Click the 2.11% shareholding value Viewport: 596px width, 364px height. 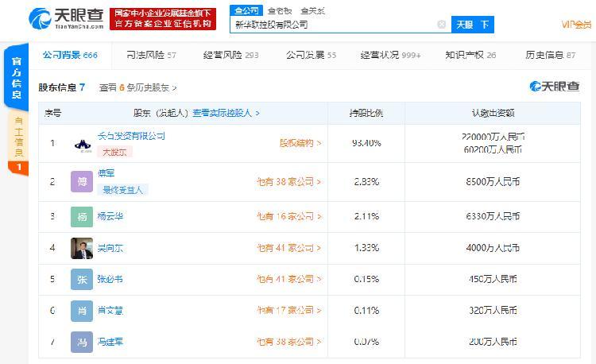coord(366,217)
